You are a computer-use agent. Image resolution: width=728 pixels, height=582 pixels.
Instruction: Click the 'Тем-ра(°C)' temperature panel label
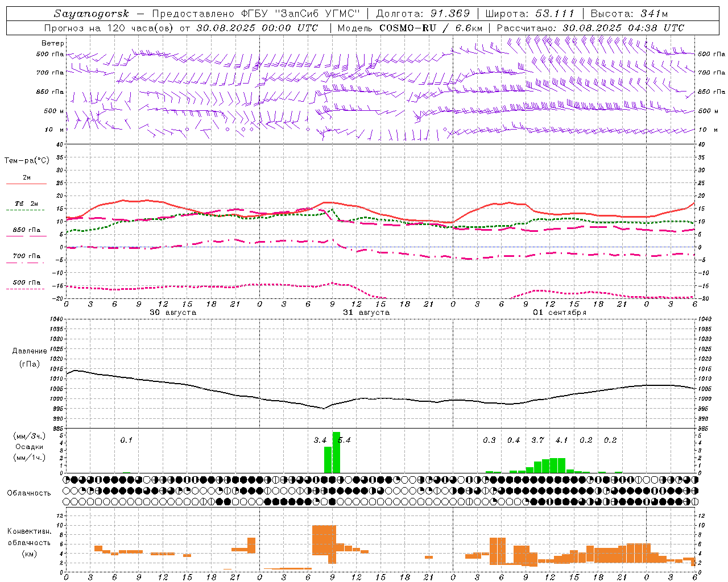(x=27, y=161)
